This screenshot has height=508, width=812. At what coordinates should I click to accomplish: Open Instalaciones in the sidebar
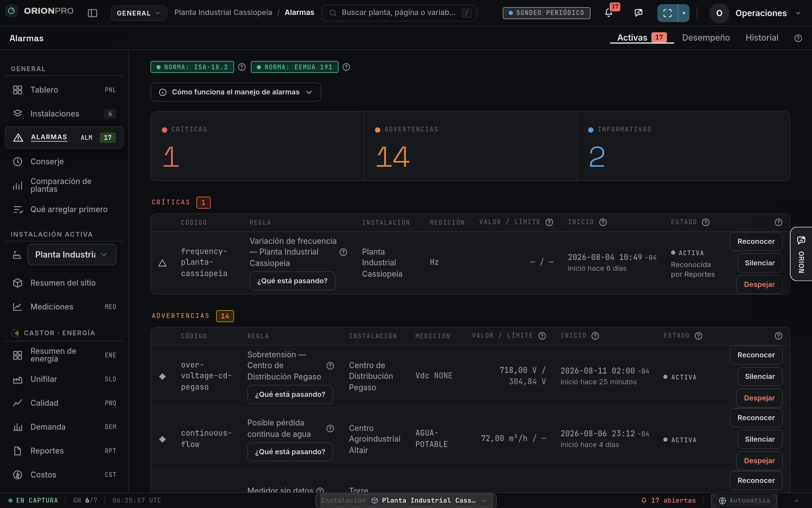tap(64, 114)
